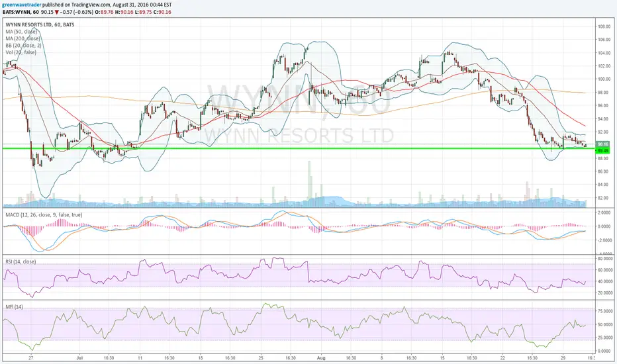617x364 pixels.
Task: Click the 15 date label on time axis
Action: (442, 358)
